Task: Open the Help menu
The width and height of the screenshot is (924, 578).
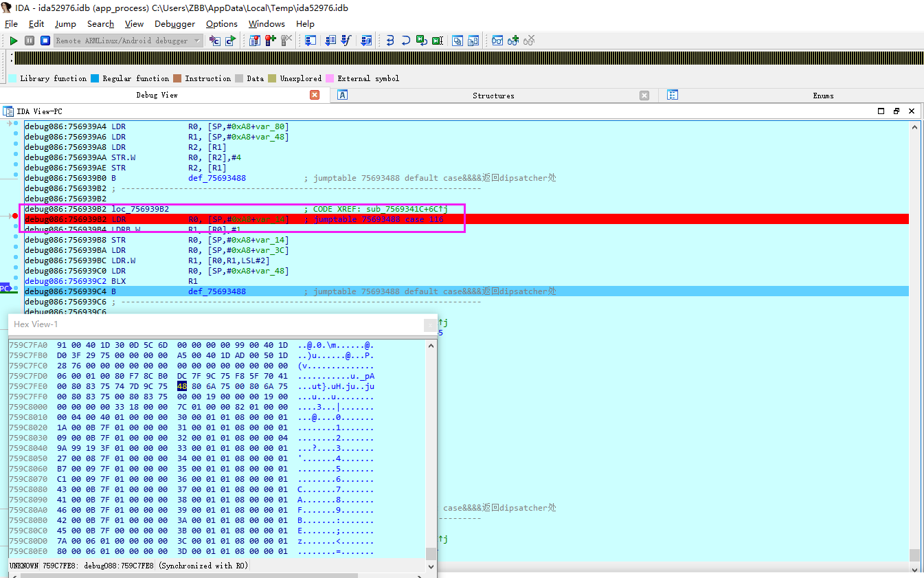Action: [305, 23]
